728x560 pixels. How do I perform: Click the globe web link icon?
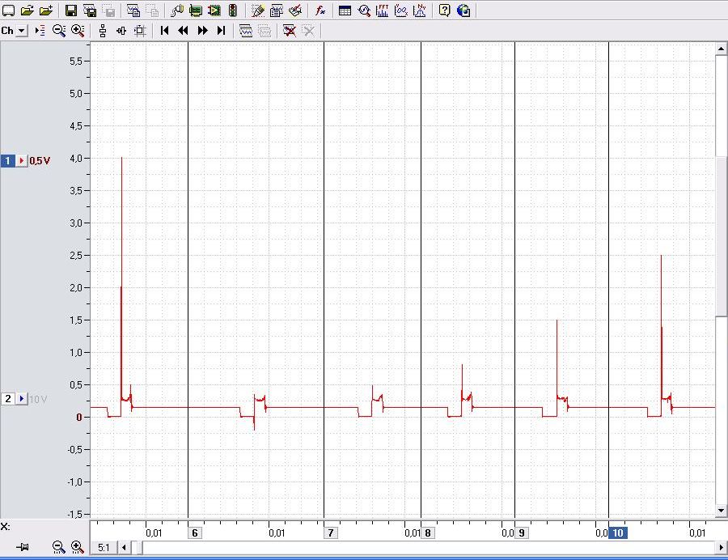pyautogui.click(x=463, y=11)
